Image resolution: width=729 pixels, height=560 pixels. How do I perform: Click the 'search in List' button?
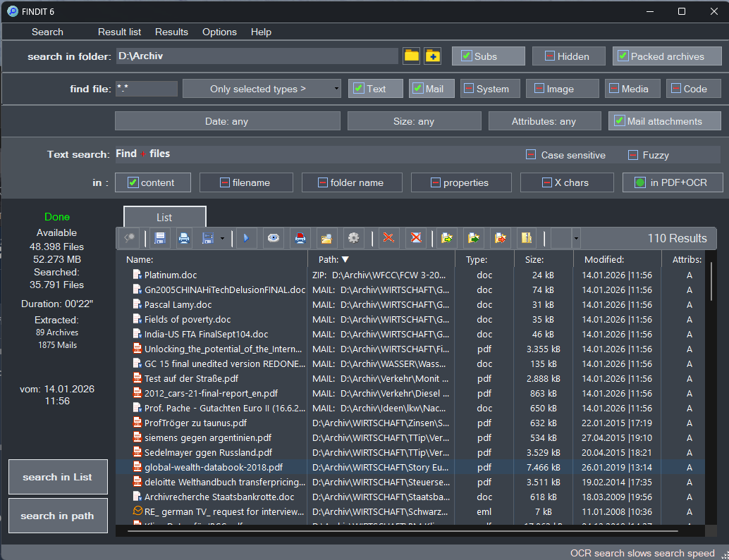pyautogui.click(x=58, y=477)
